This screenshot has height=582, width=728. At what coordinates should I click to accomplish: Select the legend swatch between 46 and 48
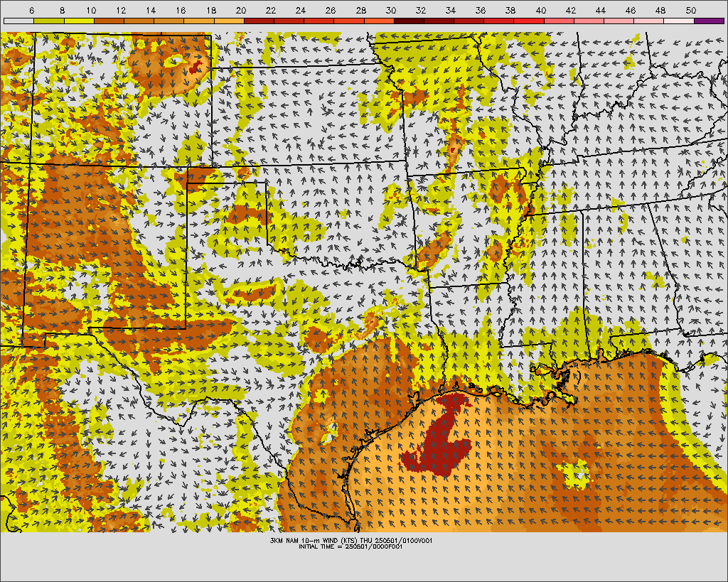tap(649, 21)
